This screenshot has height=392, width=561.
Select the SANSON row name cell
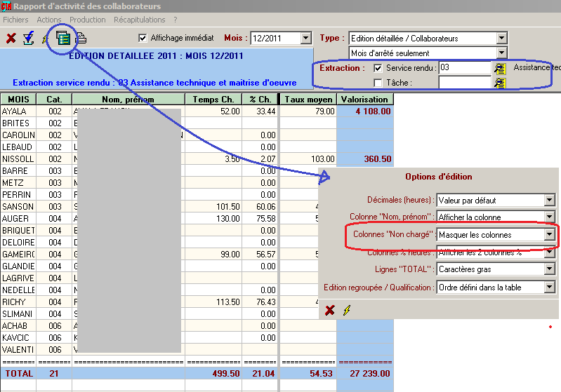click(18, 207)
